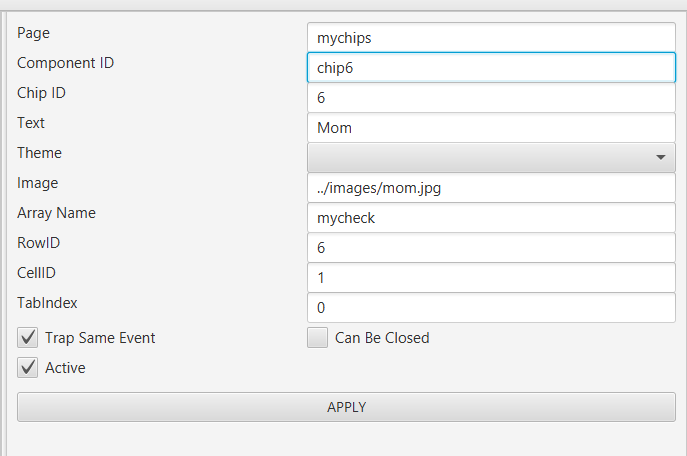Click the TabIndex input field
687x456 pixels.
[491, 308]
